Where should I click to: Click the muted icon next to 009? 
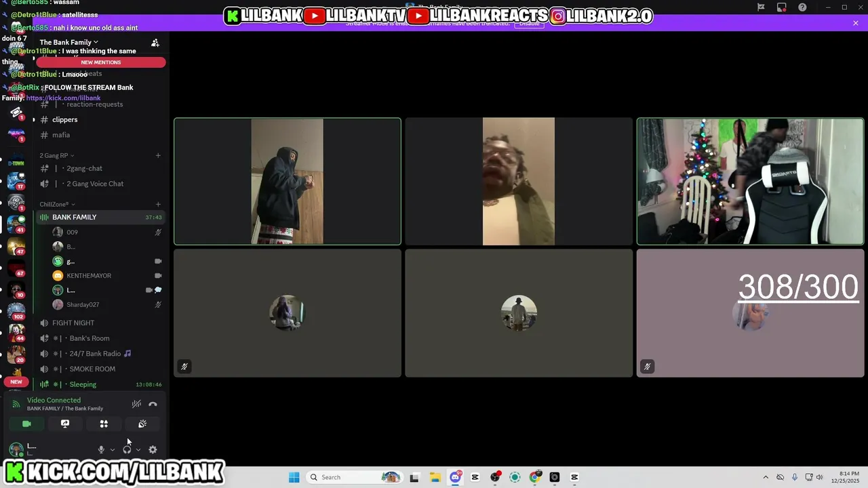click(158, 232)
